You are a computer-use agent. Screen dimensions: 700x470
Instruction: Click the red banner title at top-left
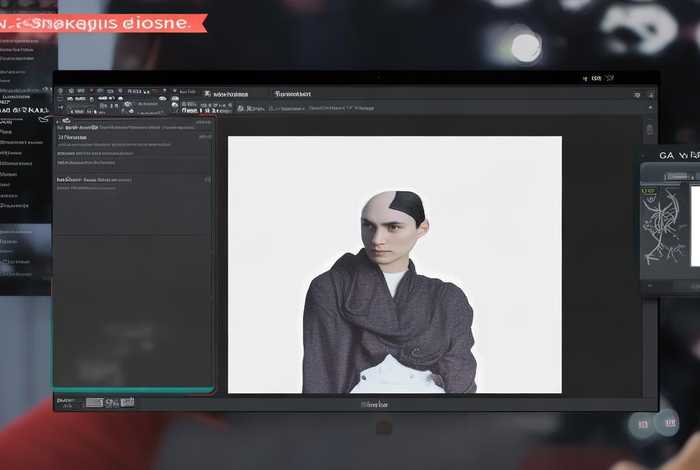tap(100, 22)
